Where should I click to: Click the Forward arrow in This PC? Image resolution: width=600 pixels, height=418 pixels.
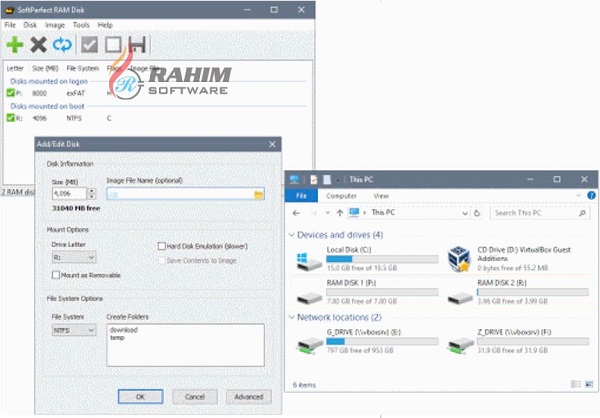tap(313, 213)
